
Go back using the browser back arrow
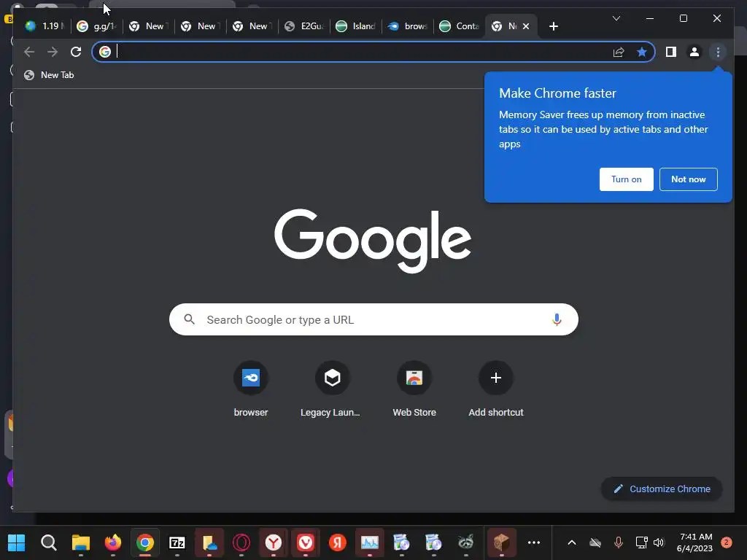click(29, 52)
